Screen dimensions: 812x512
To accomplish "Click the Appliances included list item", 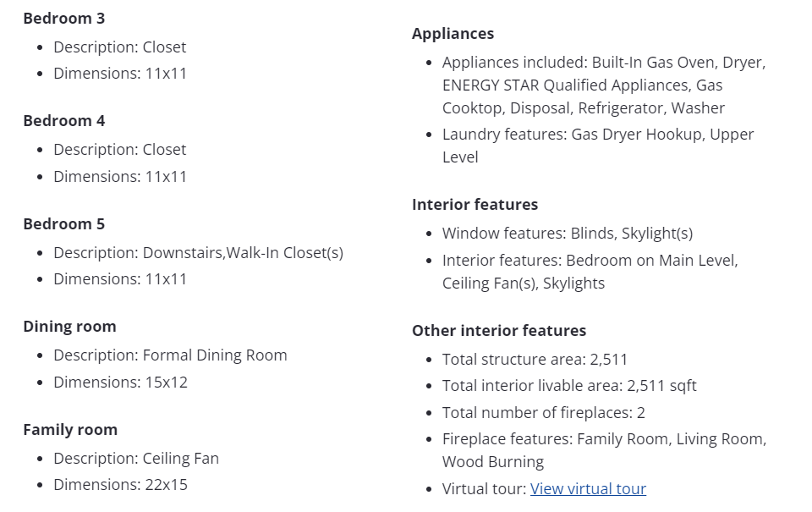I will pos(604,85).
